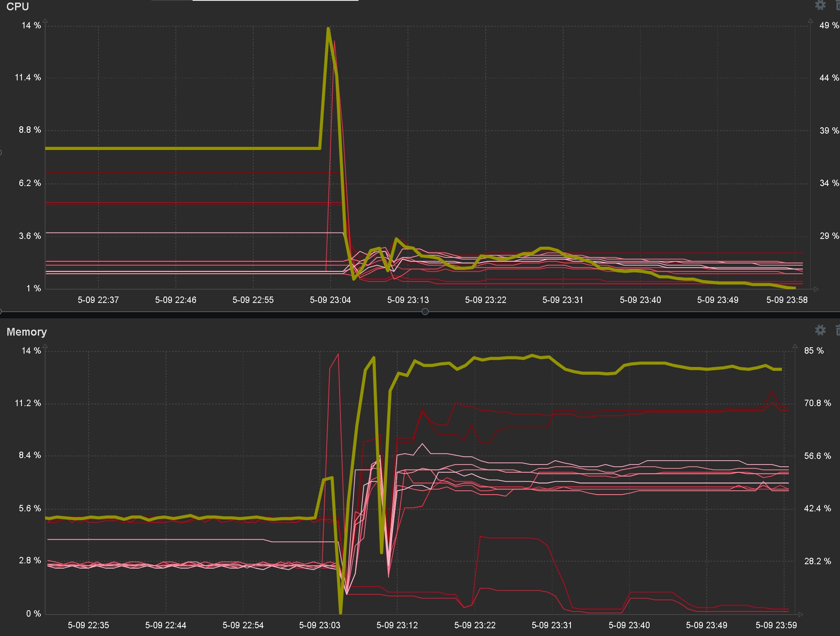
Task: Click the 29 % right axis label
Action: point(829,235)
